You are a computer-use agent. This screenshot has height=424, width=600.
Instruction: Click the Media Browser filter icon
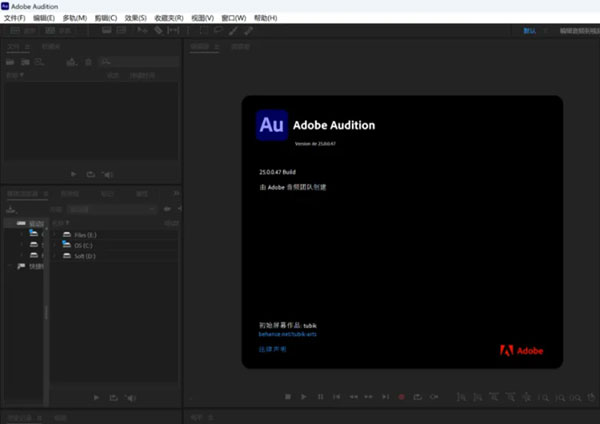tap(167, 209)
